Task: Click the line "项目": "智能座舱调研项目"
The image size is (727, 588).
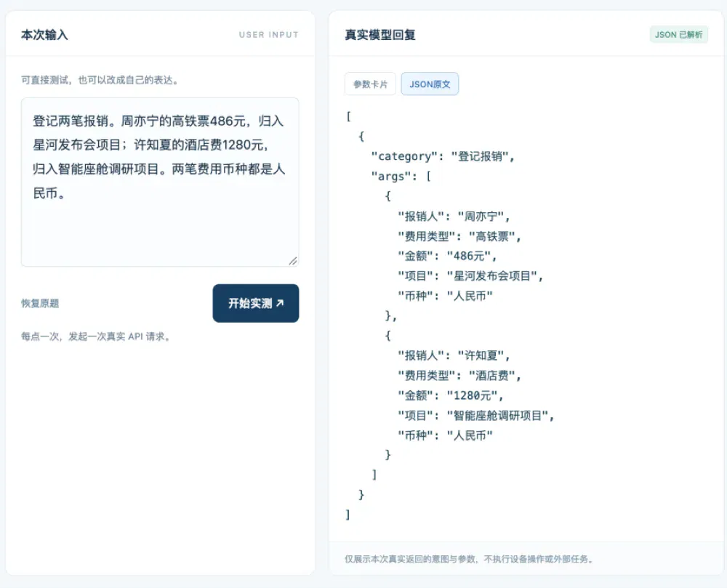Action: pyautogui.click(x=476, y=415)
